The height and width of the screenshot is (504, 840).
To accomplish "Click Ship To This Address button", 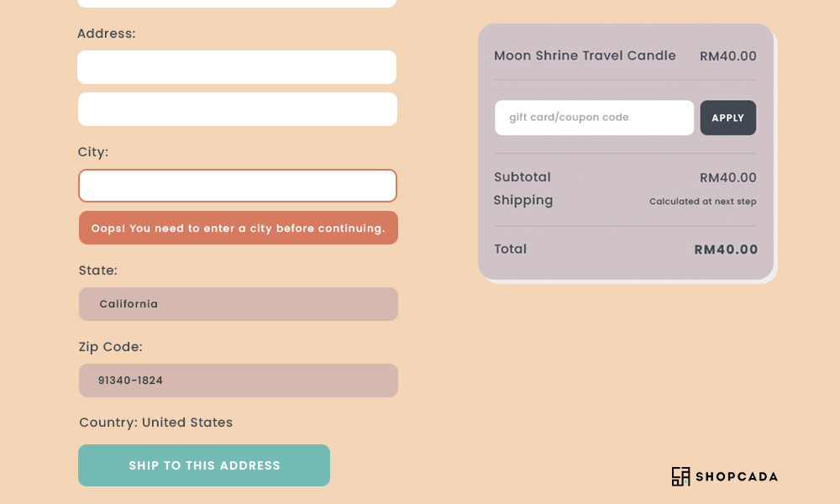I will click(204, 465).
